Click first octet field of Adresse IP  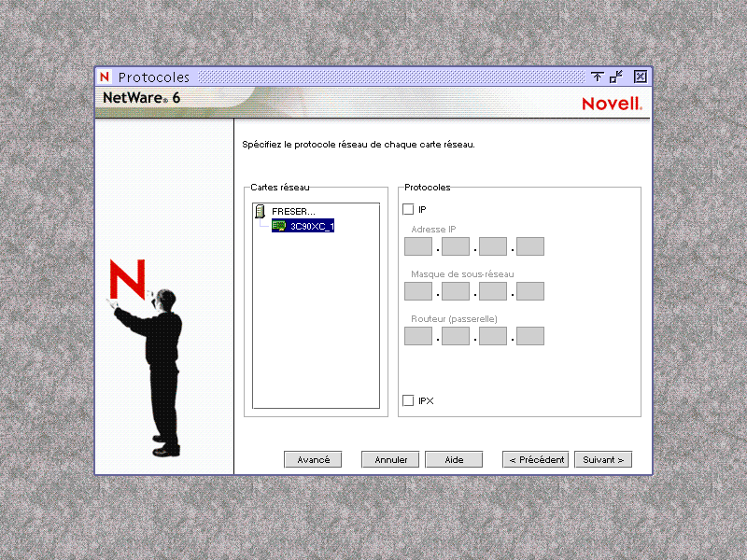(x=418, y=246)
